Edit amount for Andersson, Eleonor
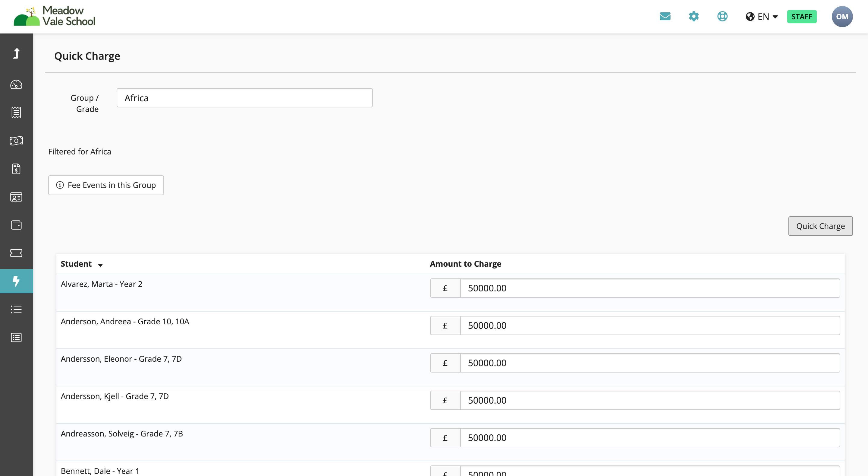The height and width of the screenshot is (476, 868). point(650,363)
